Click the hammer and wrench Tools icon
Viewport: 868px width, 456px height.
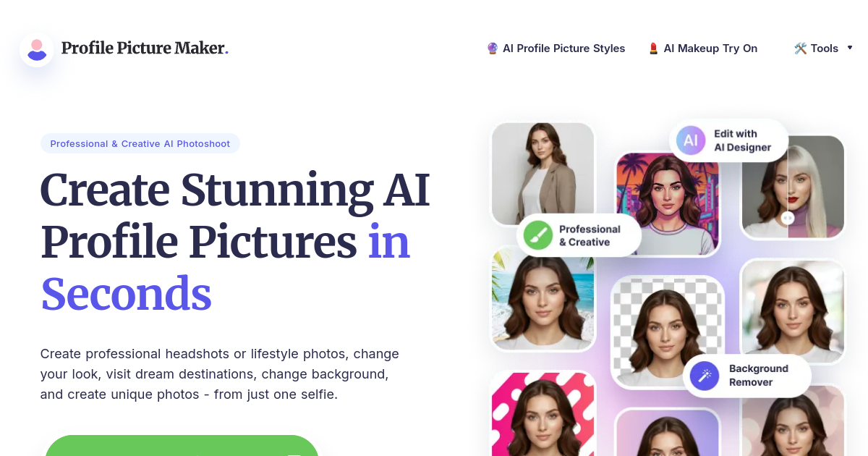click(800, 48)
